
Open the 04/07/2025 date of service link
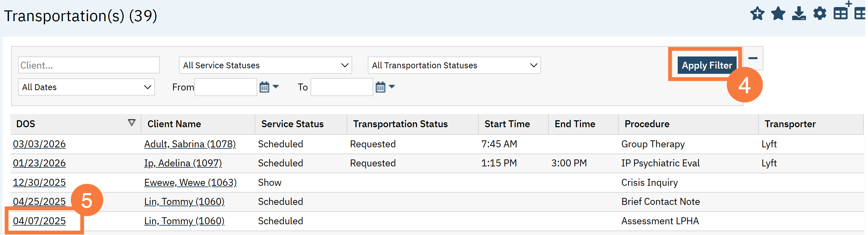(x=39, y=221)
